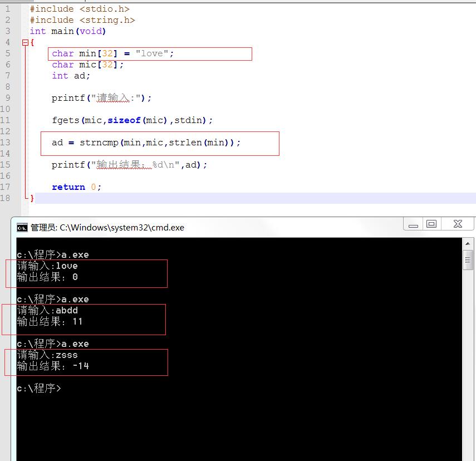Click the fgets(mic,sizeof(mic),stdin) line
The height and width of the screenshot is (461, 476).
pyautogui.click(x=132, y=120)
